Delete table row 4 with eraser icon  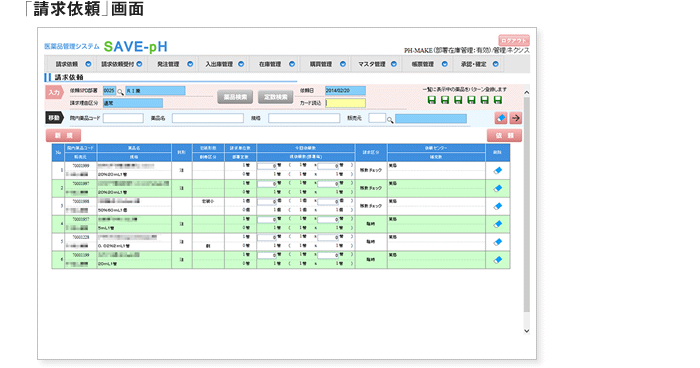(498, 224)
